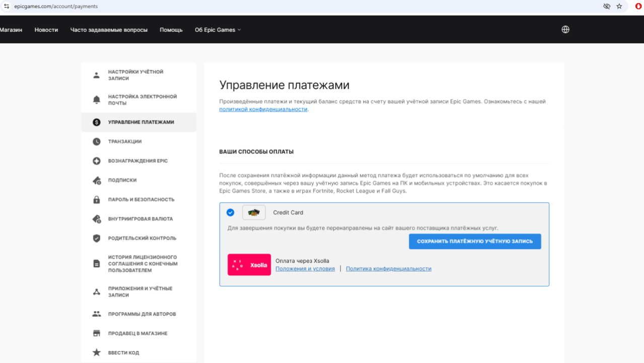Click the lock icon beside Пароль и безопасность
This screenshot has height=363, width=644.
click(97, 200)
